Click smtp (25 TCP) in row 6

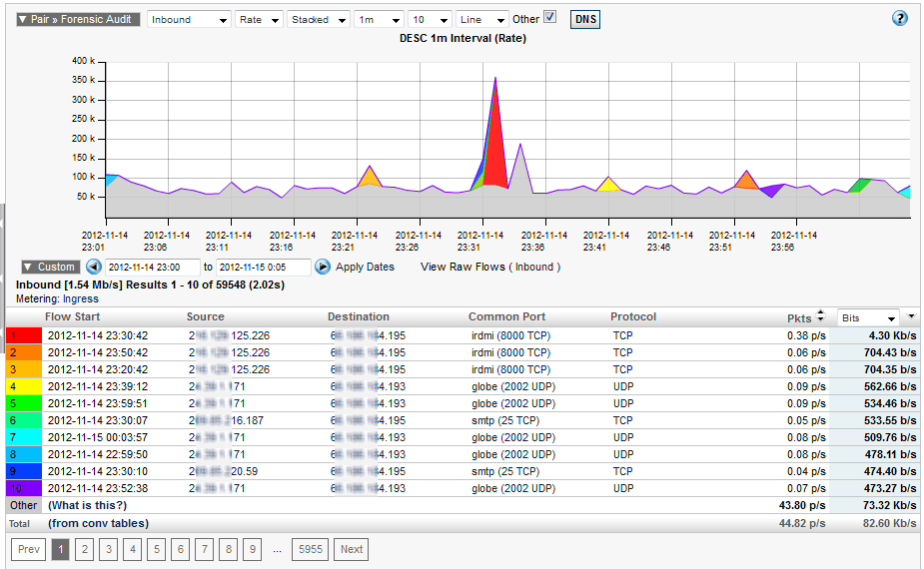click(505, 420)
